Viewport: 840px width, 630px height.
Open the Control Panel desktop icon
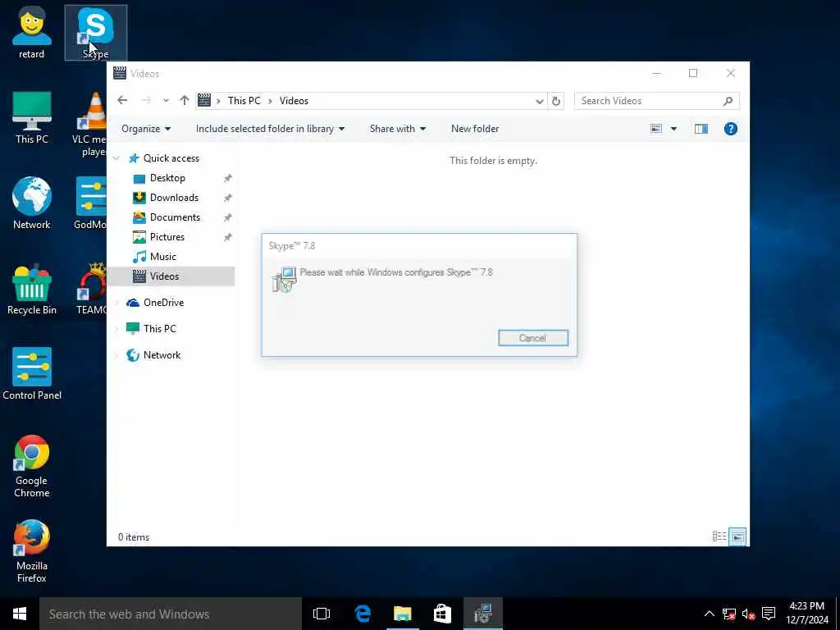(x=32, y=374)
